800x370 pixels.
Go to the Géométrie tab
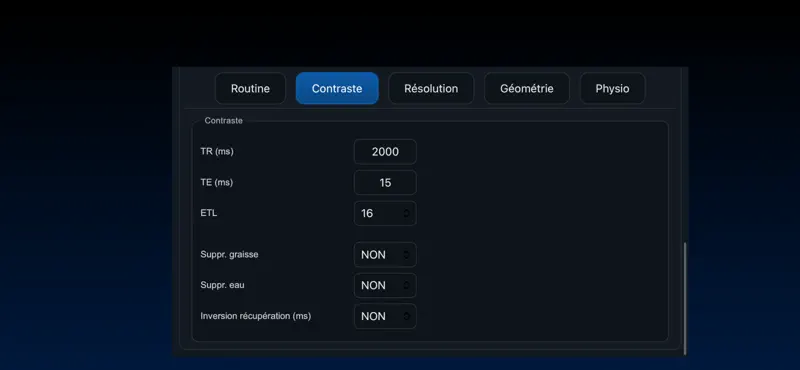coord(527,88)
